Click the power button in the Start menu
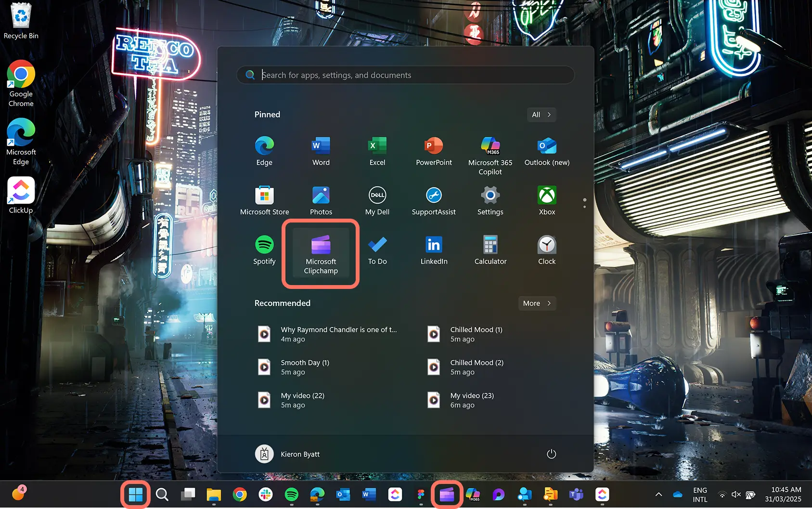812x509 pixels. [x=552, y=454]
